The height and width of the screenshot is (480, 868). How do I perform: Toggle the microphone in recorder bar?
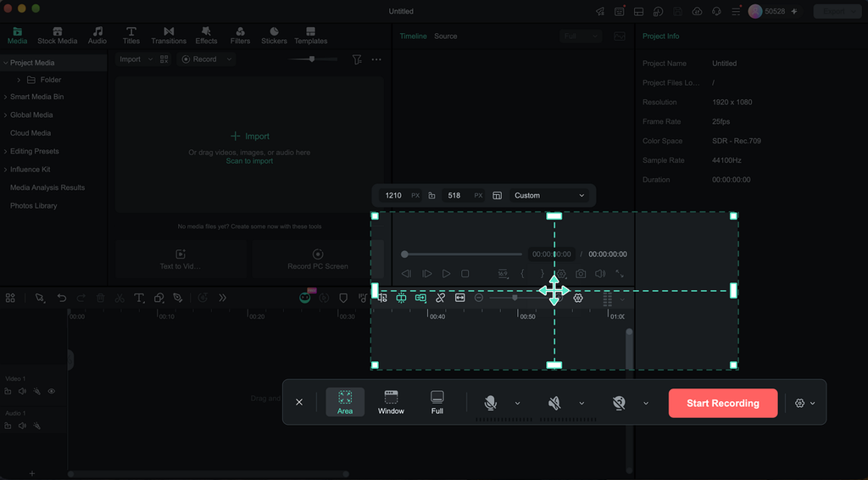pyautogui.click(x=490, y=403)
